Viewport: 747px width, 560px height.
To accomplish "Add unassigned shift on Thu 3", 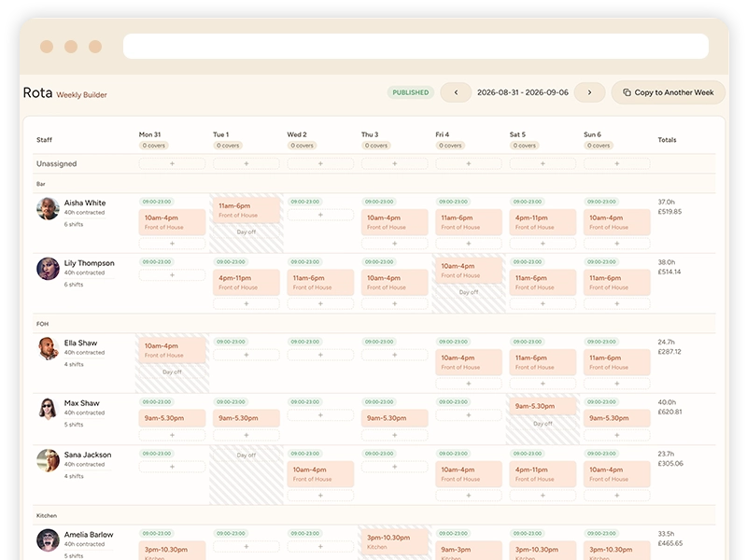I will pos(394,164).
